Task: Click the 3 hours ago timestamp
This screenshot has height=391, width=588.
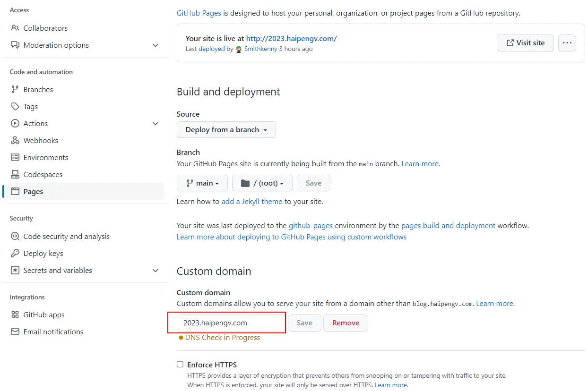Action: 296,49
